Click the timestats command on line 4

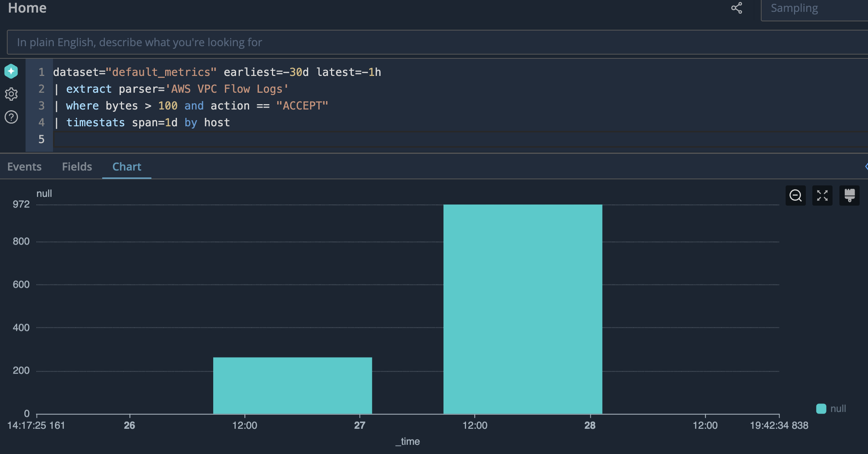tap(95, 122)
